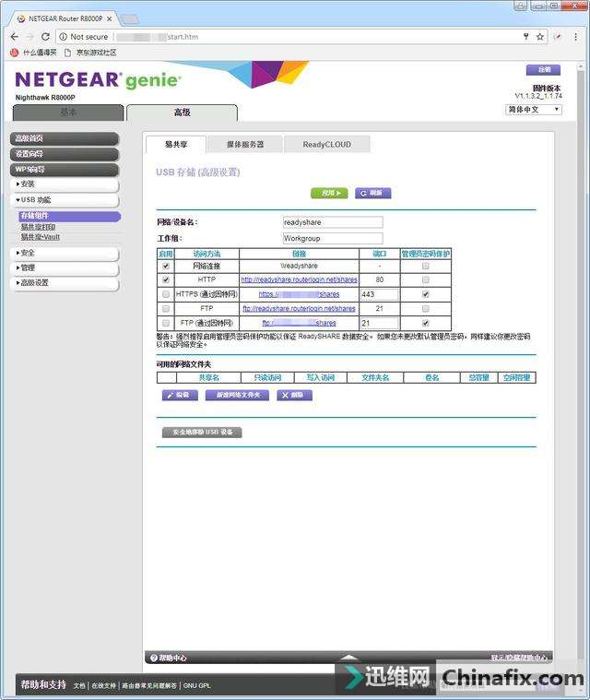The width and height of the screenshot is (590, 700).
Task: Open WPS向导 in the sidebar
Action: coord(65,170)
